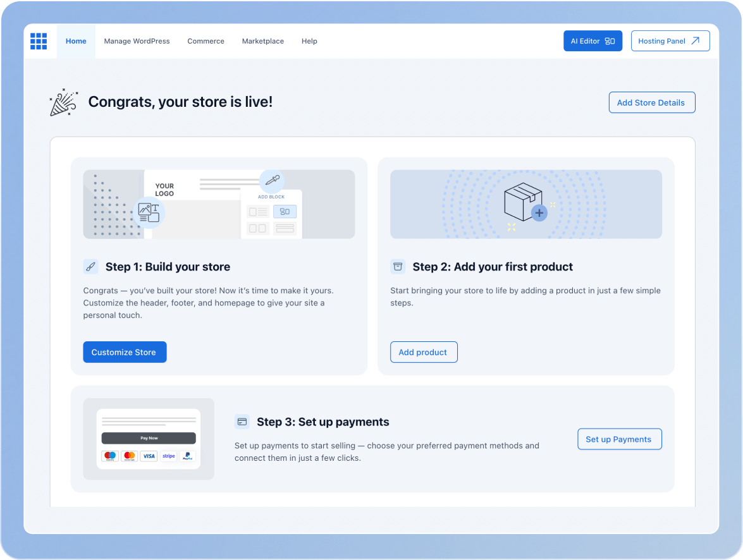Click the credit card icon beside Step 3

[x=242, y=422]
